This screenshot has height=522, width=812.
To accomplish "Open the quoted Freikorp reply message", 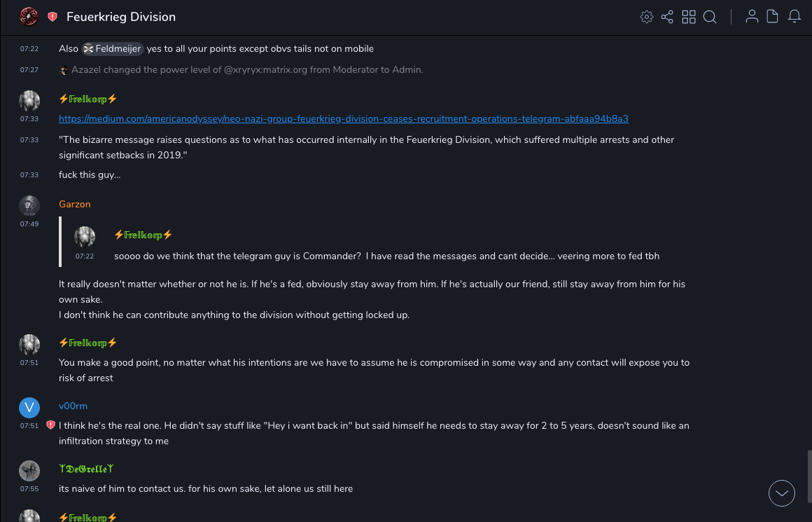I will pos(386,256).
